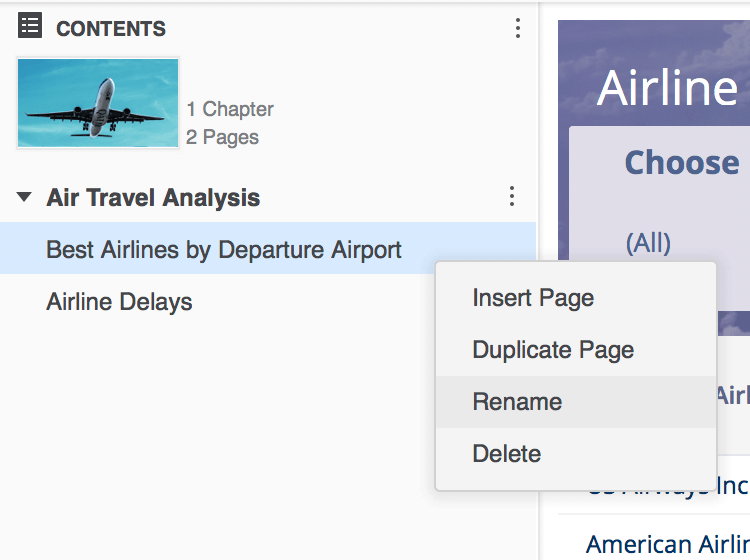Open the (All) filter dropdown
Viewport: 750px width, 560px height.
(x=648, y=242)
